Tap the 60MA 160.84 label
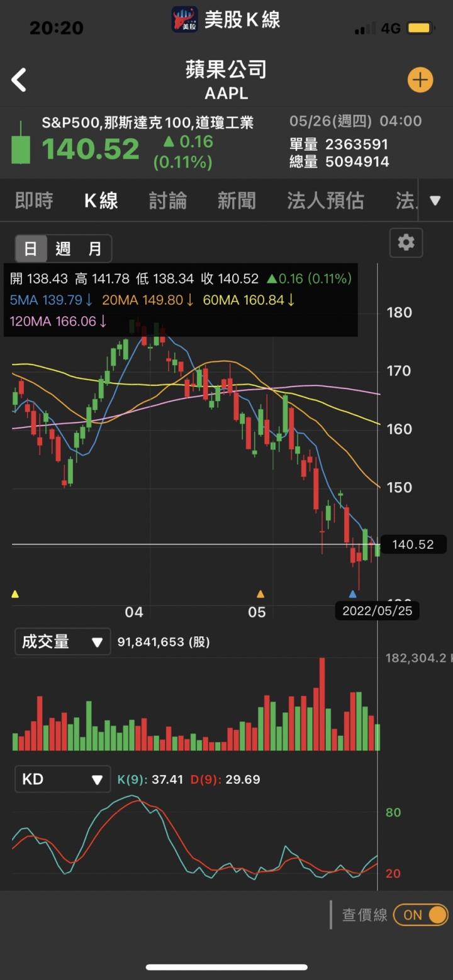This screenshot has width=453, height=980. 249,300
